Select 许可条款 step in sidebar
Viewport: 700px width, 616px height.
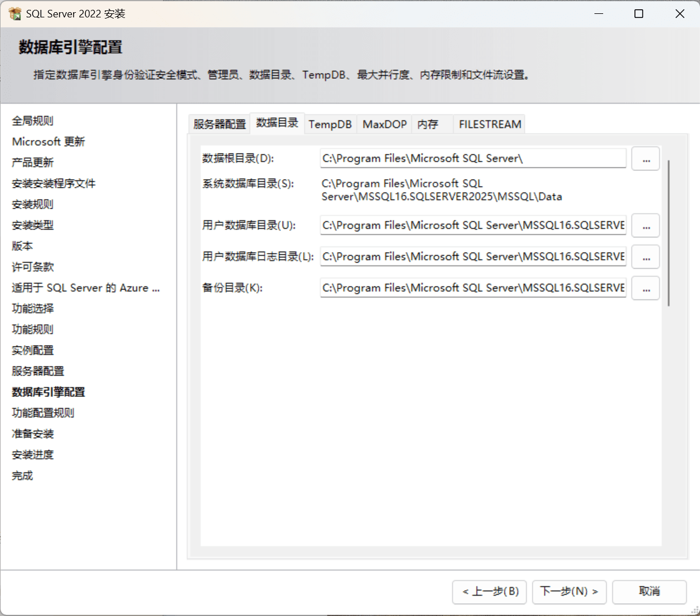coord(32,267)
